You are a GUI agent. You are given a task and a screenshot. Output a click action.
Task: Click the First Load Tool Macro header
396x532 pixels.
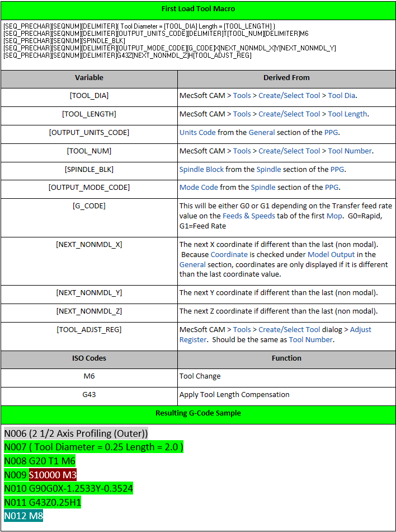(x=198, y=9)
